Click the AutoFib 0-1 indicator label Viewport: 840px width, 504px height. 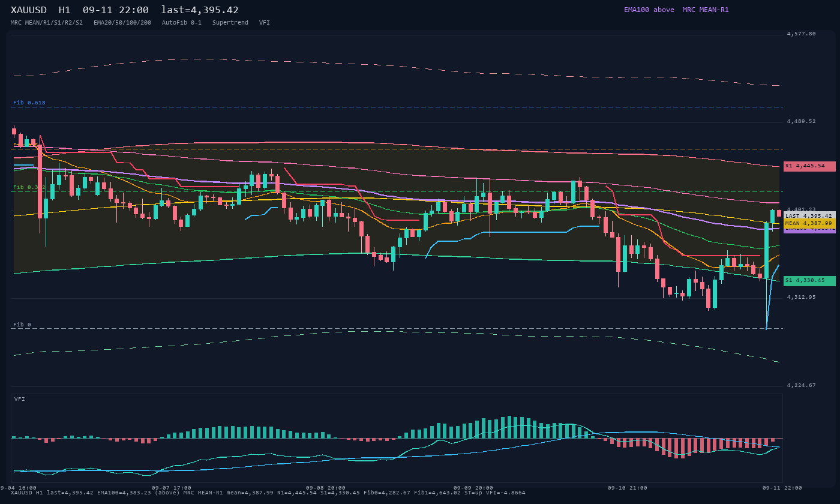(x=182, y=23)
